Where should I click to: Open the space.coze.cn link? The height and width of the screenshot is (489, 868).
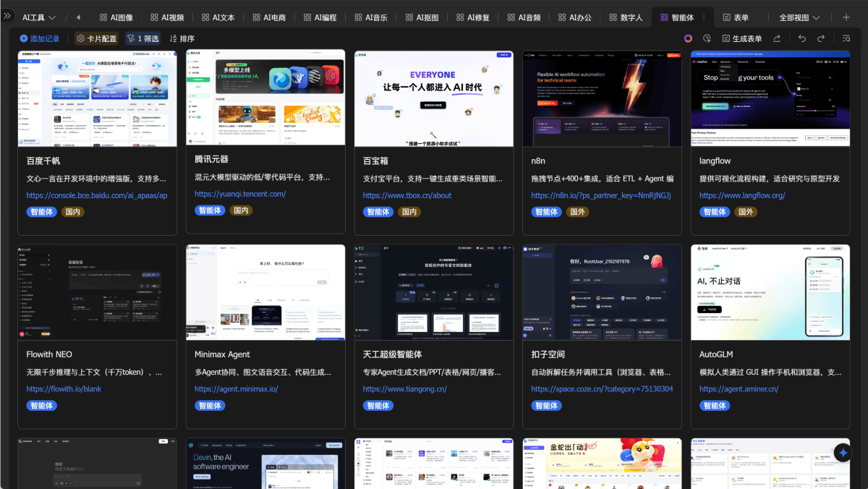point(602,389)
